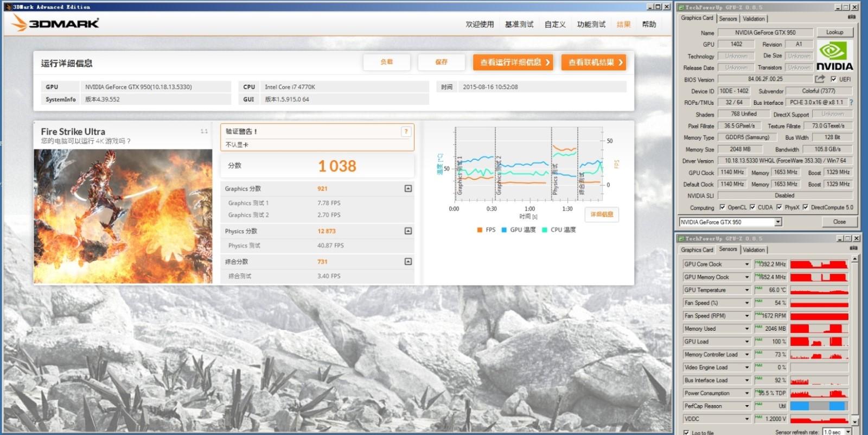Toggle the OpenCL checkbox

point(722,207)
